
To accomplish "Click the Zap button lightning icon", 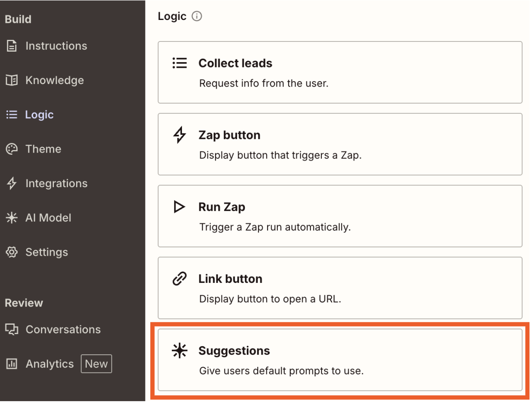I will [x=180, y=134].
